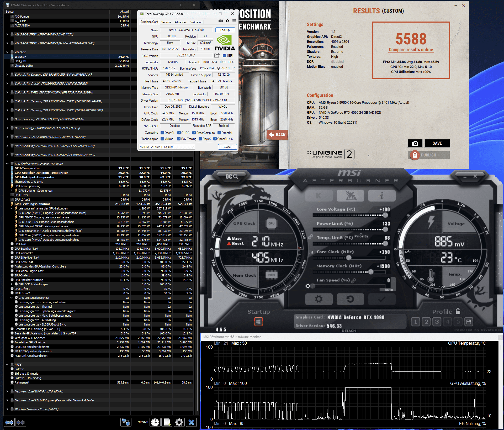
Task: Open Bus Interface help question mark
Action: [x=234, y=68]
